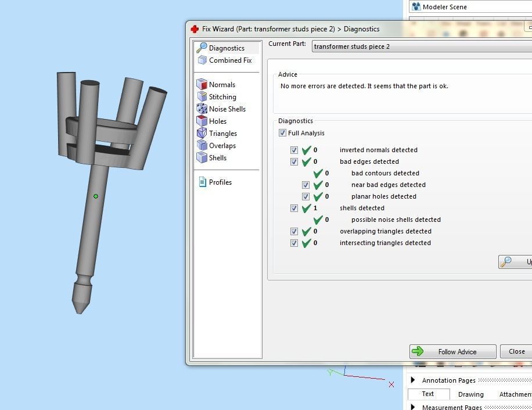Switch to the Text tab
The height and width of the screenshot is (410, 532).
(428, 394)
